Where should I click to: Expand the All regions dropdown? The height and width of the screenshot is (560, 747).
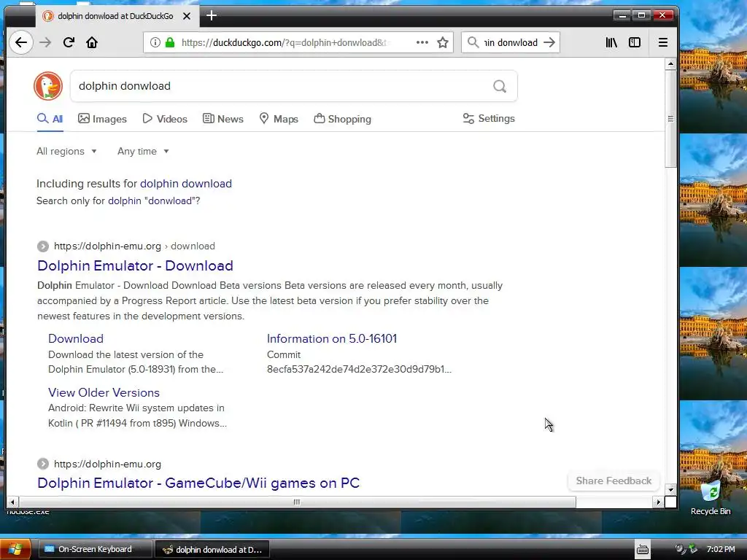tap(66, 152)
